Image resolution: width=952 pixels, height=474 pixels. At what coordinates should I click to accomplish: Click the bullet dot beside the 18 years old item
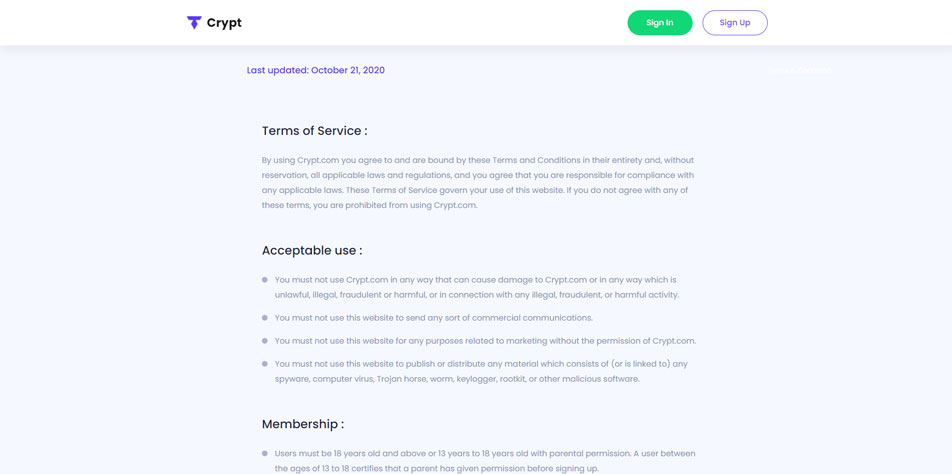[x=265, y=454]
